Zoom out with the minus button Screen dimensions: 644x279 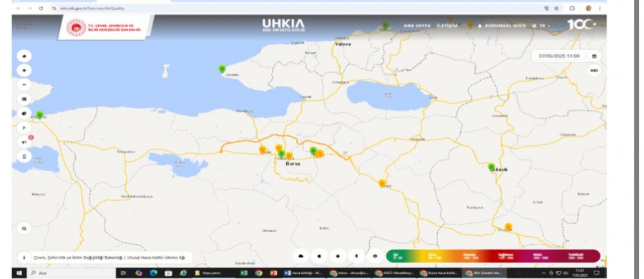24,84
